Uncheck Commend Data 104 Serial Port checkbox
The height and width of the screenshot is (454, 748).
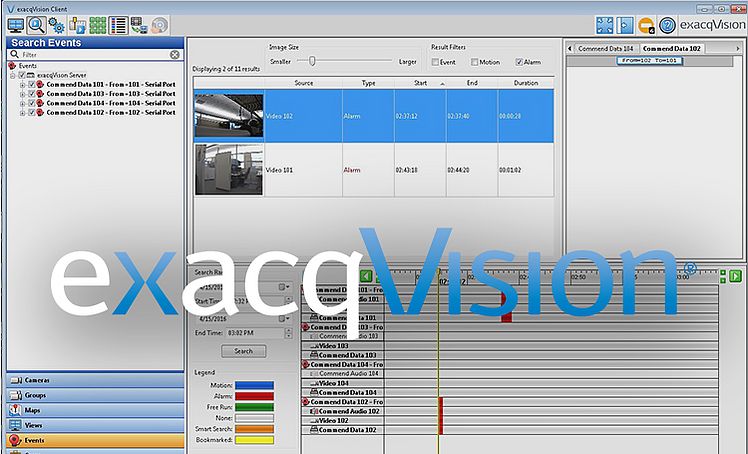pos(31,103)
